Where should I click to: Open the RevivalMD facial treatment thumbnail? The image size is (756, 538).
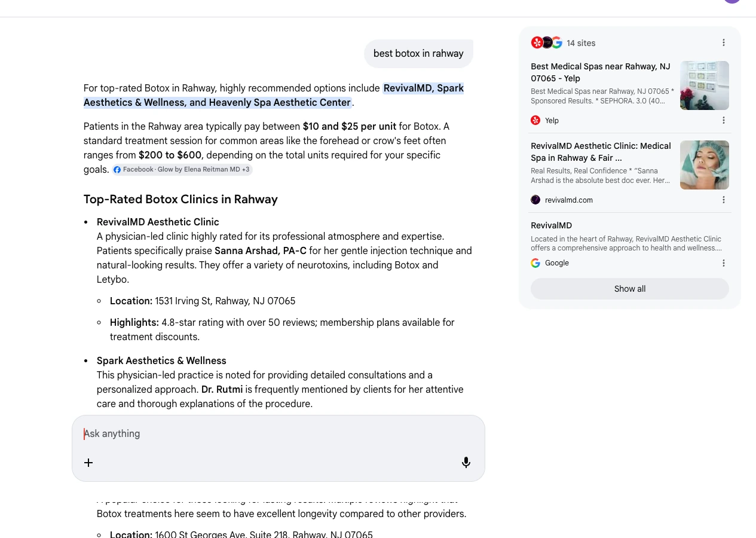[x=705, y=165]
